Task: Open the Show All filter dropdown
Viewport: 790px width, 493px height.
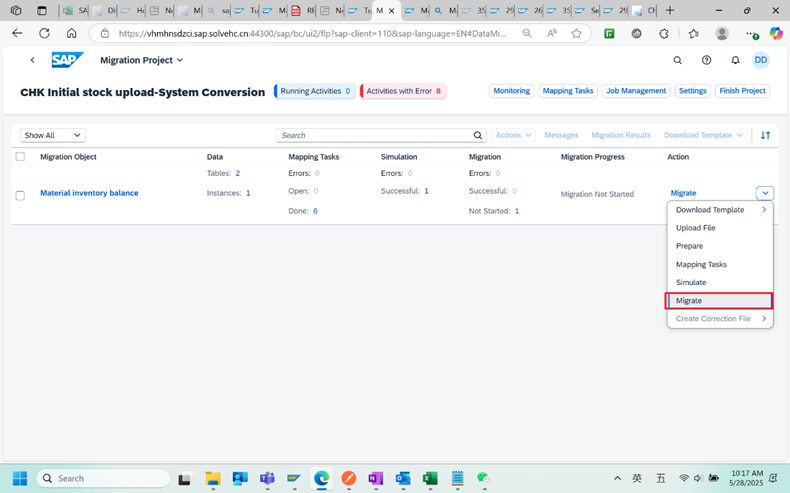Action: (53, 135)
